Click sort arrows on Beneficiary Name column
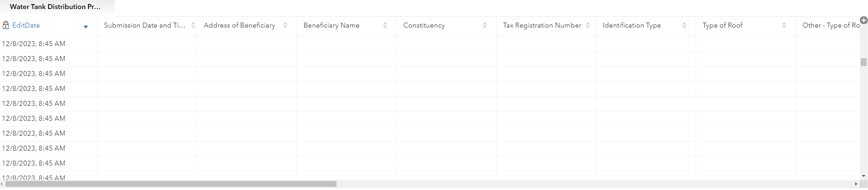Image resolution: width=868 pixels, height=190 pixels. coord(385,25)
